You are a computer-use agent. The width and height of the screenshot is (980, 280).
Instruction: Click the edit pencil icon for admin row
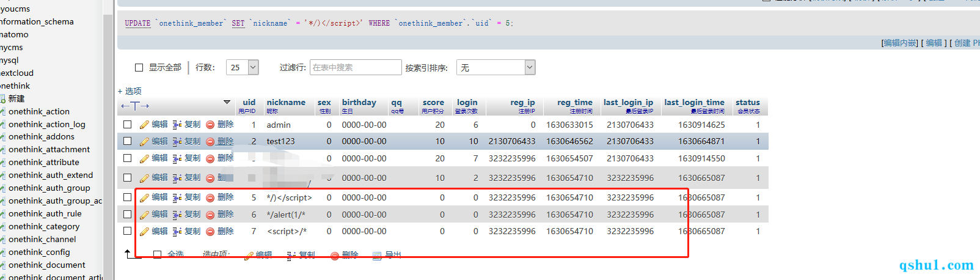tap(144, 125)
